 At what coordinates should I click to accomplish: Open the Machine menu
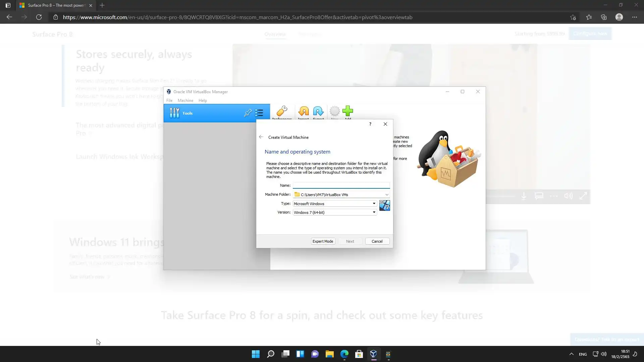[x=185, y=101]
